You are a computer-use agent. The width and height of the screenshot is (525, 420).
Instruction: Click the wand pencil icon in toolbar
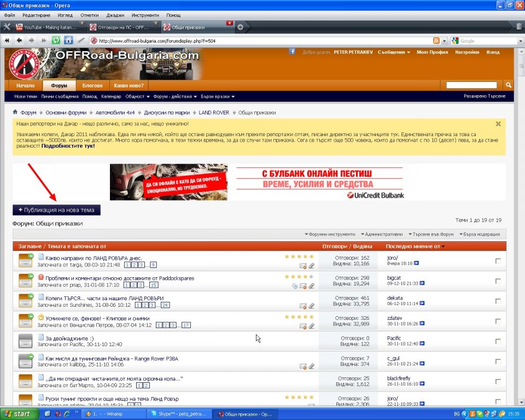tap(81, 40)
